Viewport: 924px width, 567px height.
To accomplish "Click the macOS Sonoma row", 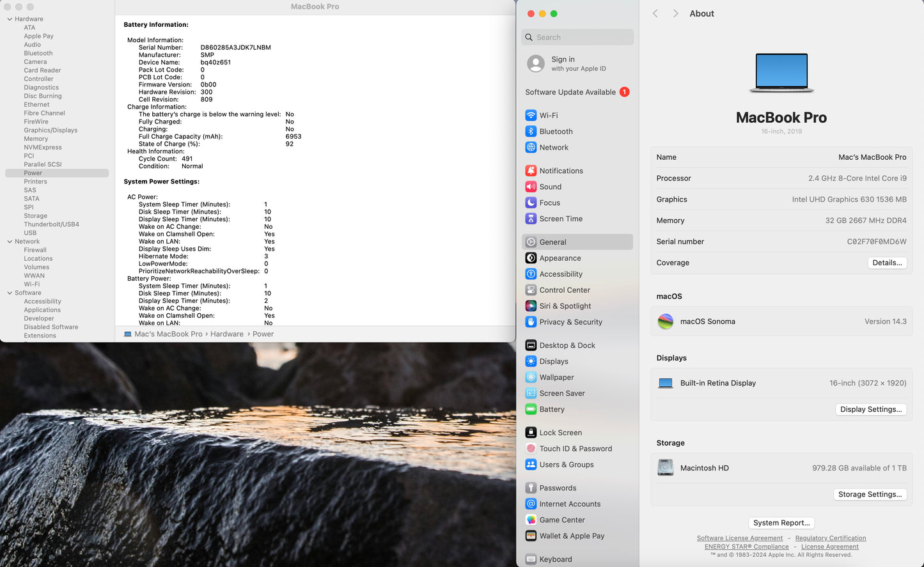I will (x=781, y=322).
